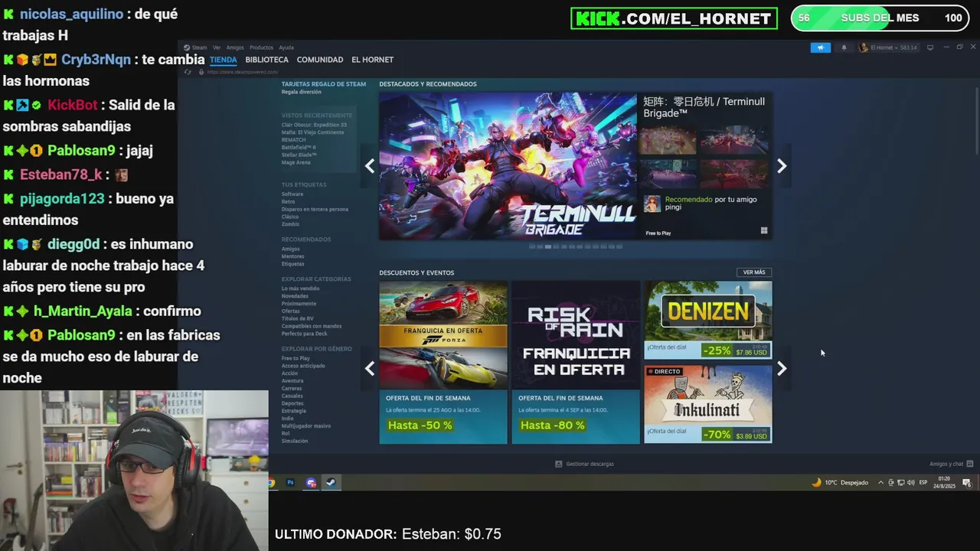Switch to the BIBLIOTECA tab
This screenshot has width=980, height=551.
266,60
